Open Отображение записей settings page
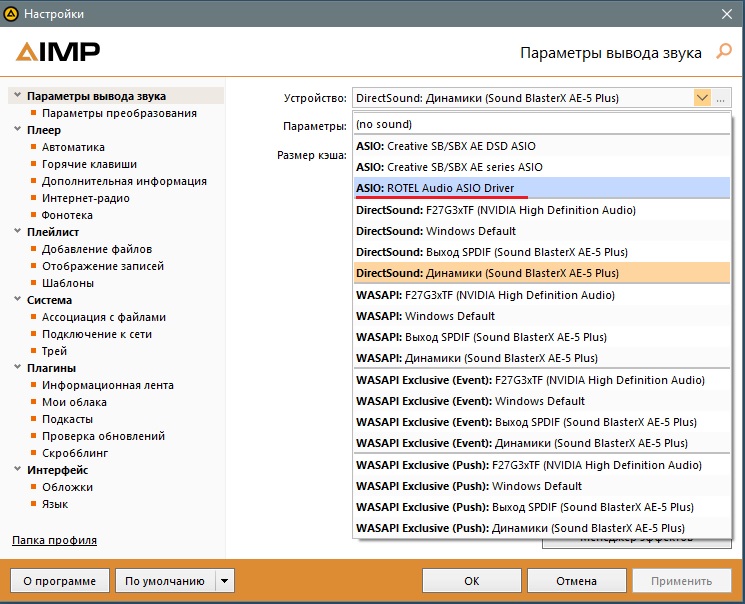 (103, 266)
